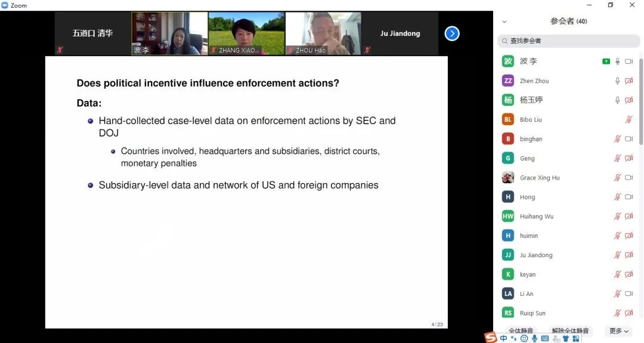Click Hong's muted microphone icon
Image resolution: width=644 pixels, height=343 pixels.
coord(618,197)
